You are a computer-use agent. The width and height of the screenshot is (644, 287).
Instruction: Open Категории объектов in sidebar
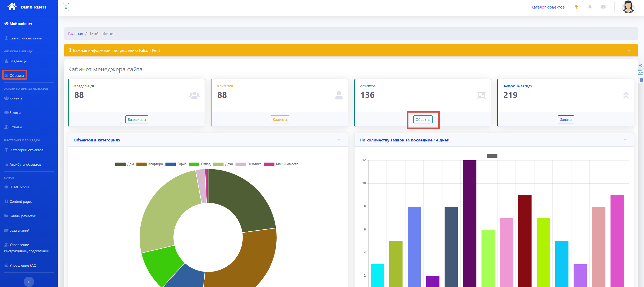tap(27, 150)
